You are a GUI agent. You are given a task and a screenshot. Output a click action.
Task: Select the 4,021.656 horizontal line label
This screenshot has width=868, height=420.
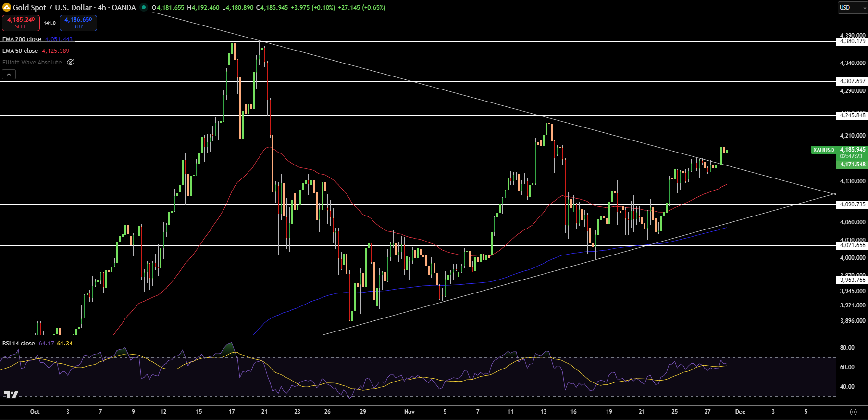[852, 245]
